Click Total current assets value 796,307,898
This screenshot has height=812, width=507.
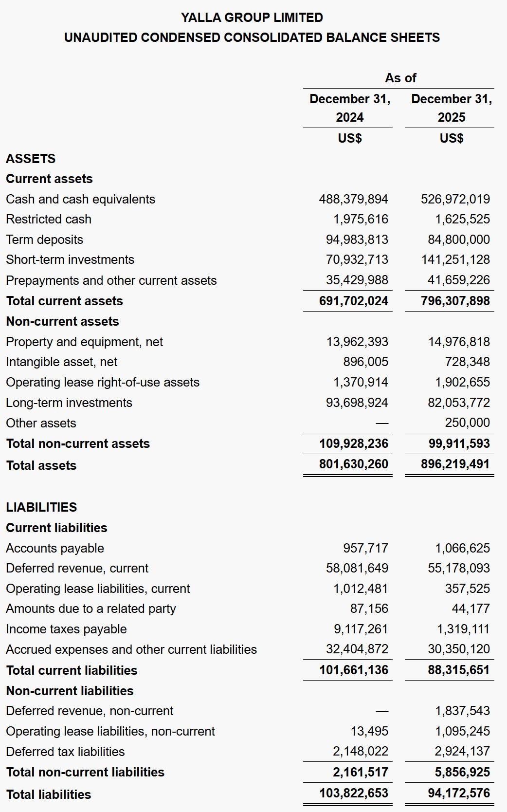click(455, 301)
